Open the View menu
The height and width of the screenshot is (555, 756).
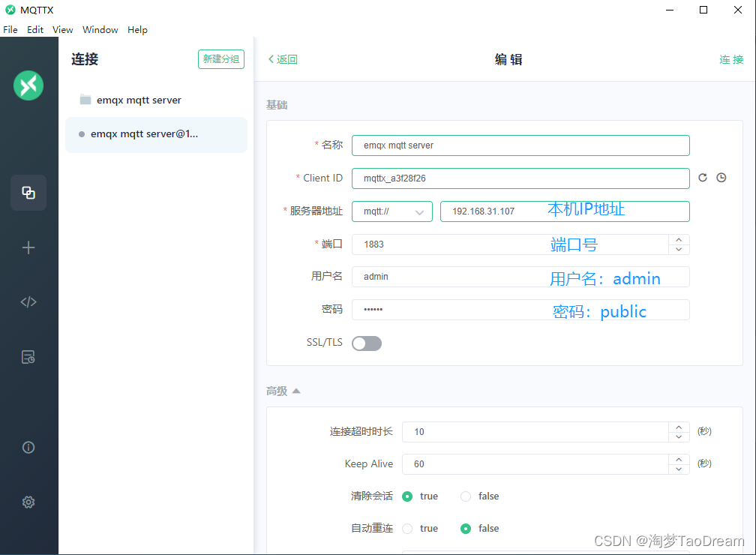(x=63, y=30)
